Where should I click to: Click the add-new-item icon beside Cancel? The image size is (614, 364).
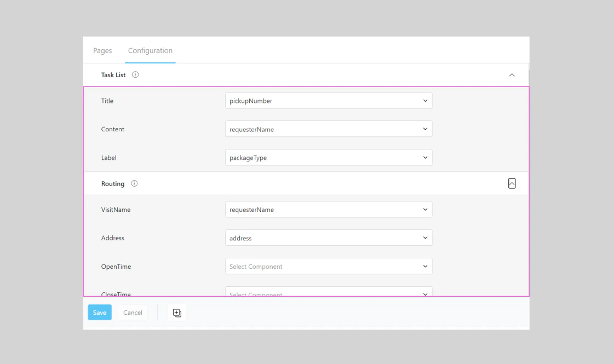pos(176,312)
